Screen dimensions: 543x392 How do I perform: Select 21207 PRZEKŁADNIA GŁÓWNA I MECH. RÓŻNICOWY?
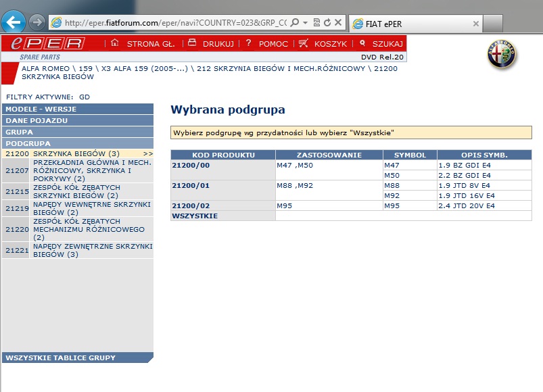[78, 170]
